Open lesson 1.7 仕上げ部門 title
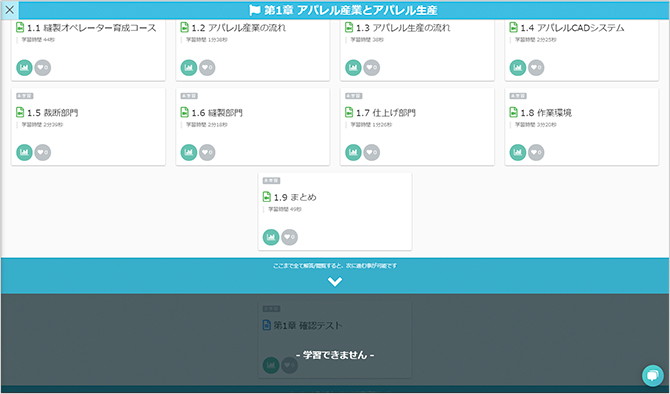Image resolution: width=670 pixels, height=394 pixels. point(386,113)
